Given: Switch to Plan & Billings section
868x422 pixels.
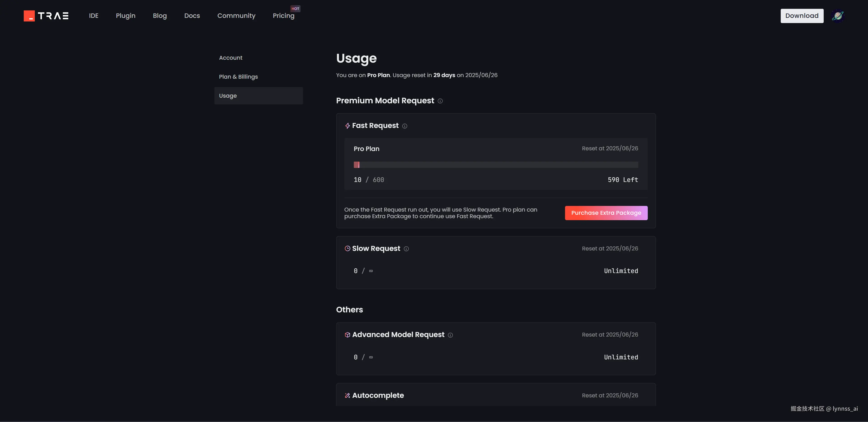Looking at the screenshot, I should 238,77.
